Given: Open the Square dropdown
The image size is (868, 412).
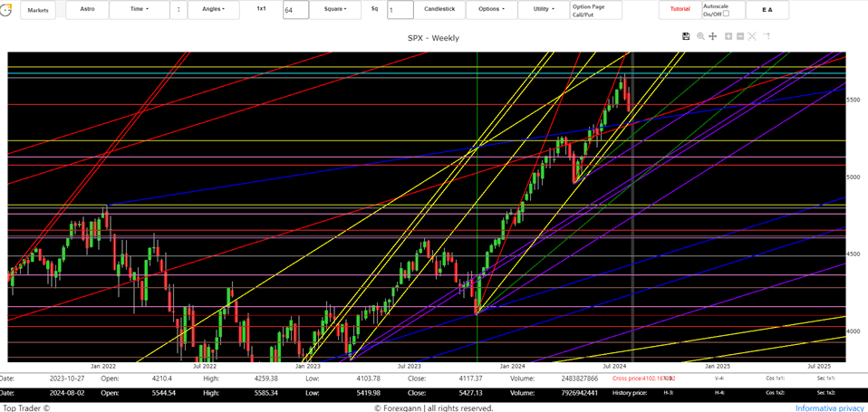Looking at the screenshot, I should point(335,10).
